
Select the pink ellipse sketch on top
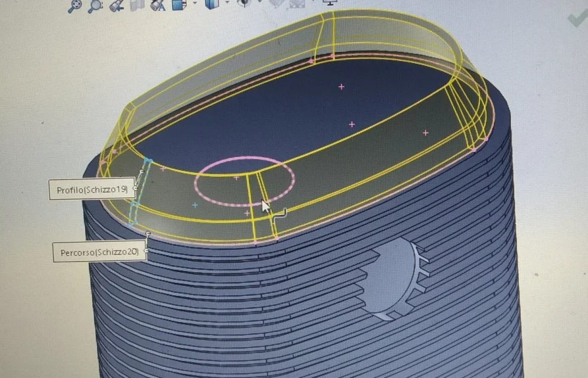tap(244, 182)
